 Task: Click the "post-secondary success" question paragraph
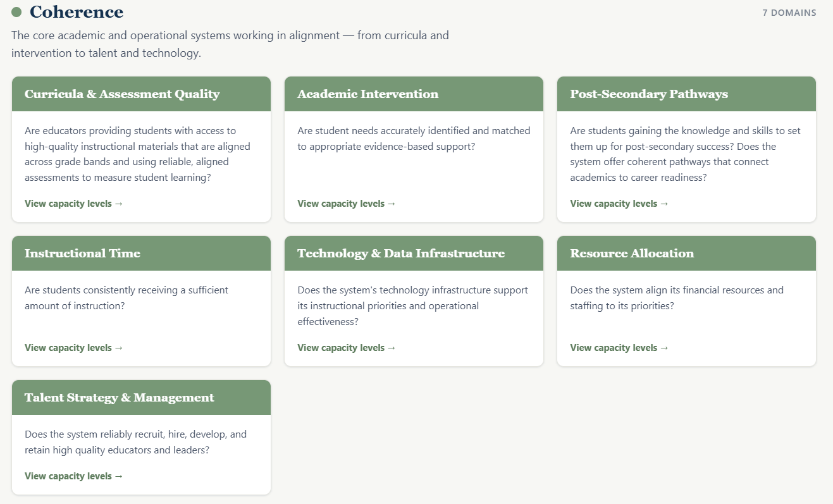pos(685,154)
